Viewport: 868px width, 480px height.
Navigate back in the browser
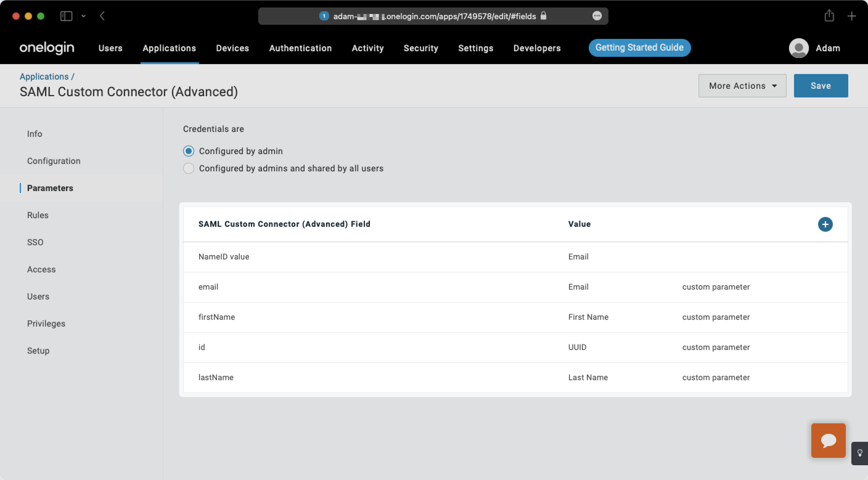(x=102, y=16)
